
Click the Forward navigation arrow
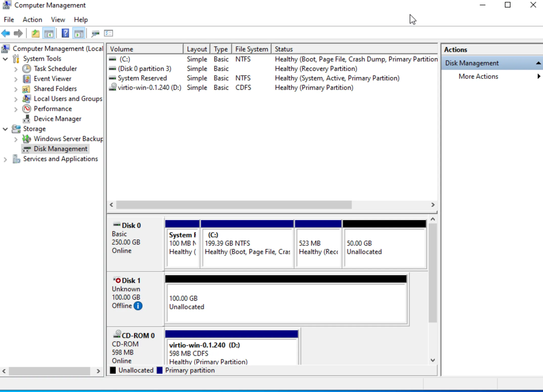click(18, 33)
